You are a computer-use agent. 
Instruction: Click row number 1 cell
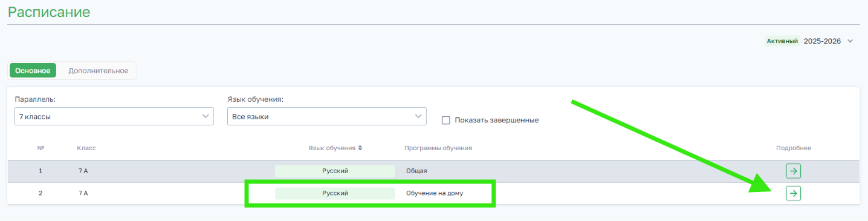(40, 171)
